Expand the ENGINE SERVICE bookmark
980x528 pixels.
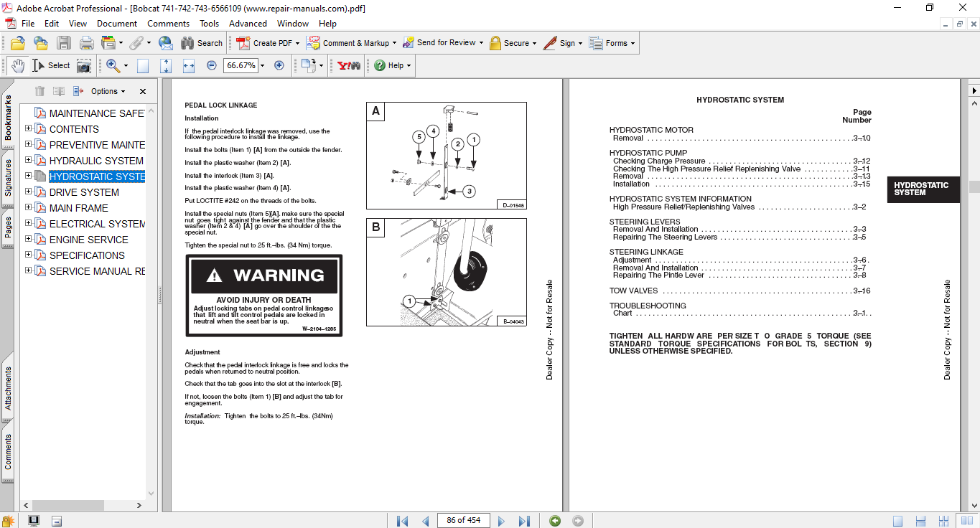click(x=29, y=240)
